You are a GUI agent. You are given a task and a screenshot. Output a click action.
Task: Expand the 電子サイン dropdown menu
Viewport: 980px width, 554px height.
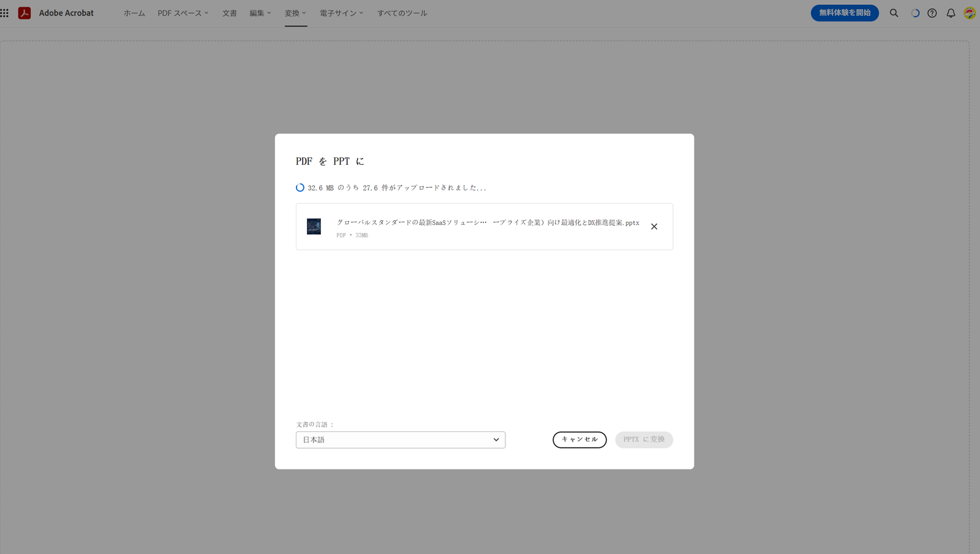[x=342, y=13]
